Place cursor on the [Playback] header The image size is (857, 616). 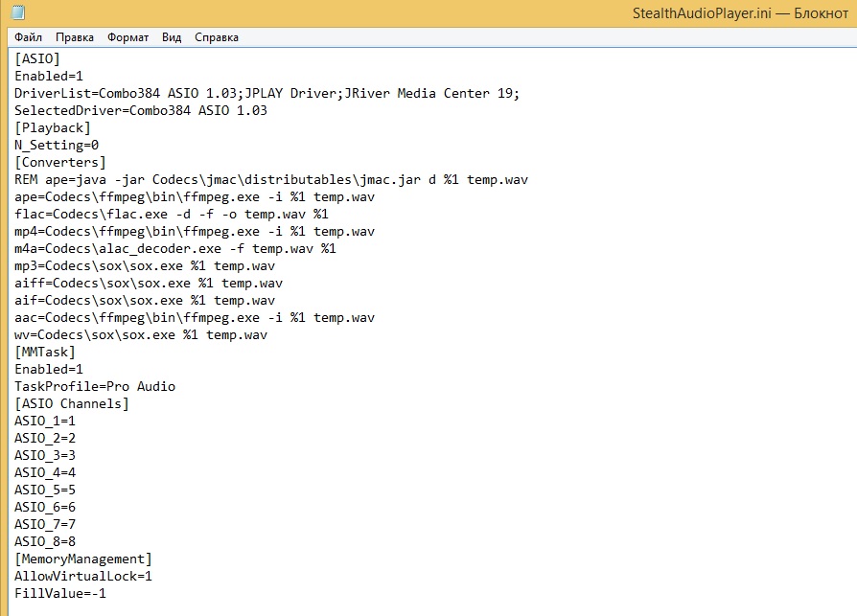(x=53, y=127)
